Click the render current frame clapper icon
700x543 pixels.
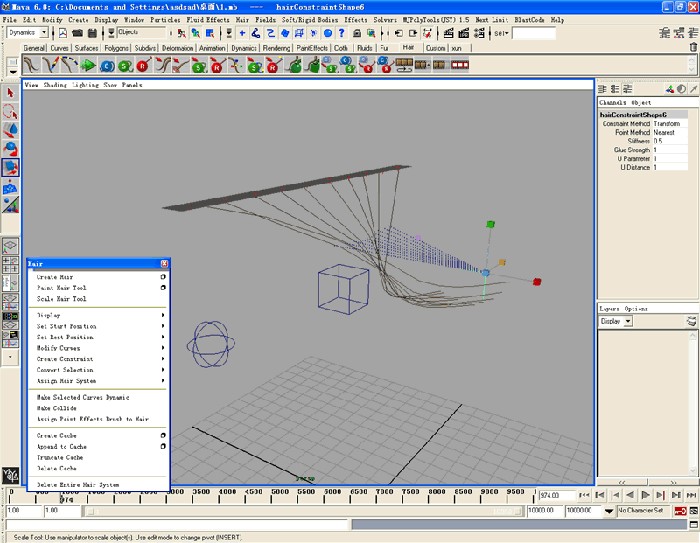(449, 33)
